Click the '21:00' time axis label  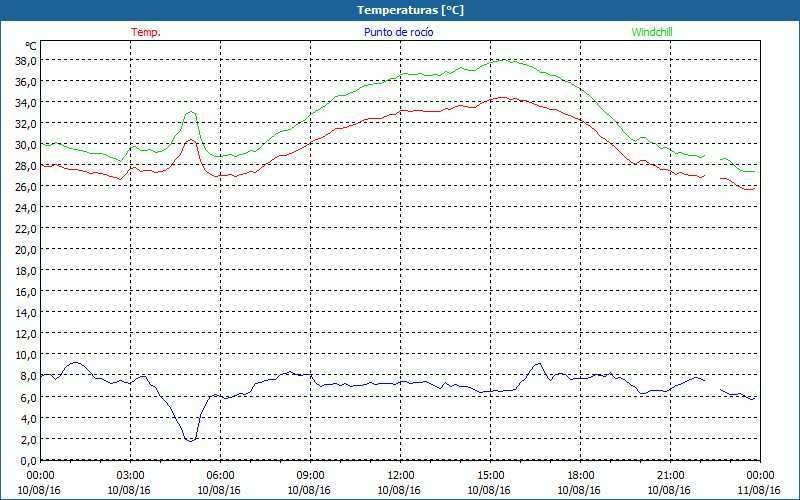[670, 476]
